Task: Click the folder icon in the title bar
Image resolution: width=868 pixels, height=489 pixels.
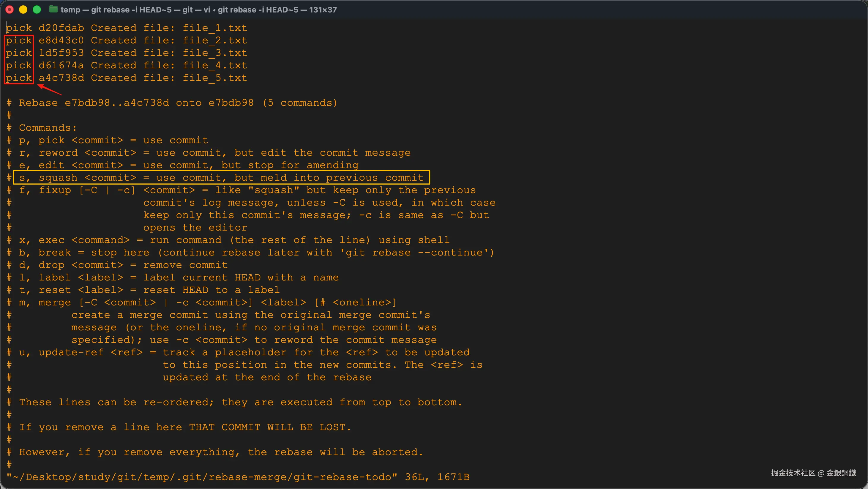Action: click(x=53, y=10)
